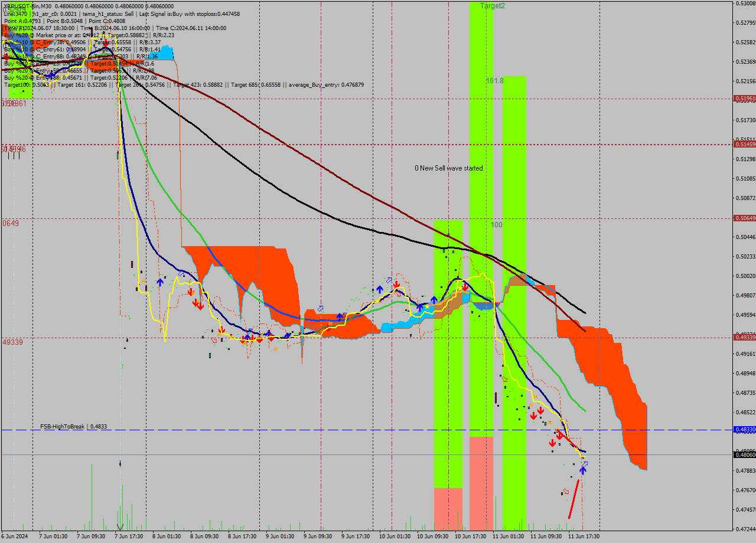
Task: Click the blue buy arrow near 8 Jun 01:30
Action: point(159,283)
